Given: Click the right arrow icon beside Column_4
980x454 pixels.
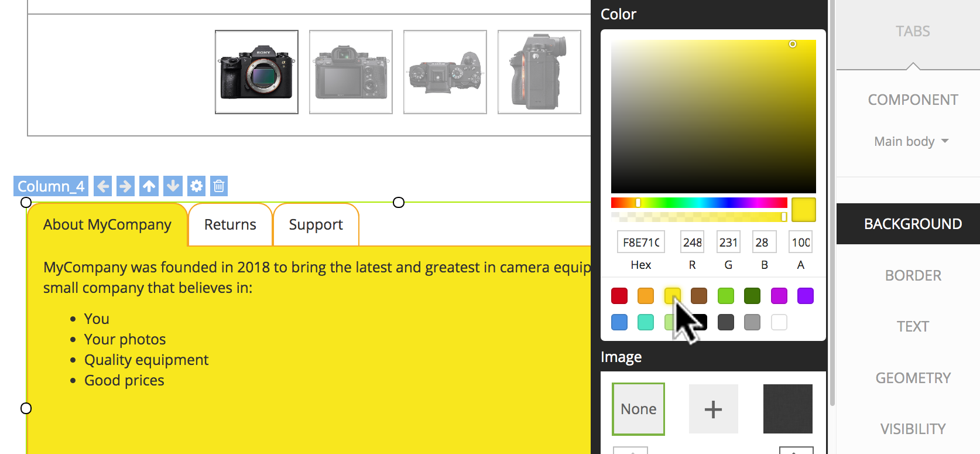Looking at the screenshot, I should (125, 186).
